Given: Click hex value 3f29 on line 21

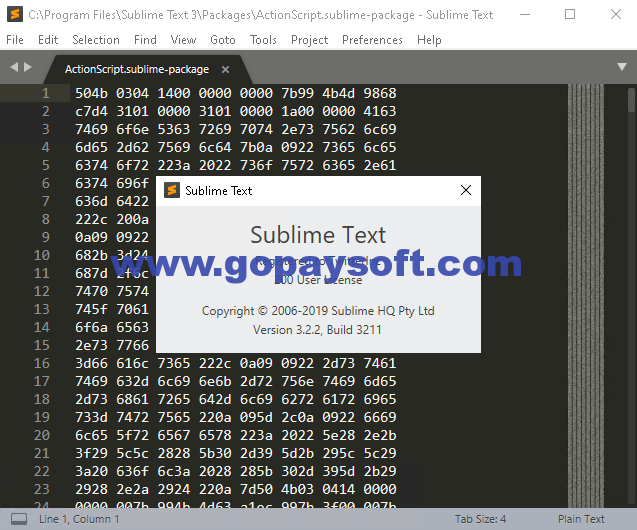Looking at the screenshot, I should [x=91, y=453].
